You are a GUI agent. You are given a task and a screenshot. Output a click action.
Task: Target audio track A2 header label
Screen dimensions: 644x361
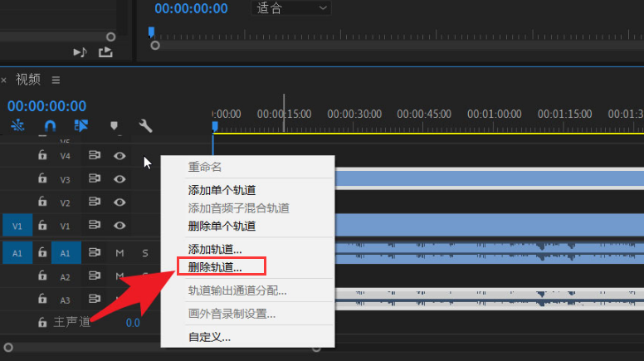pyautogui.click(x=65, y=277)
